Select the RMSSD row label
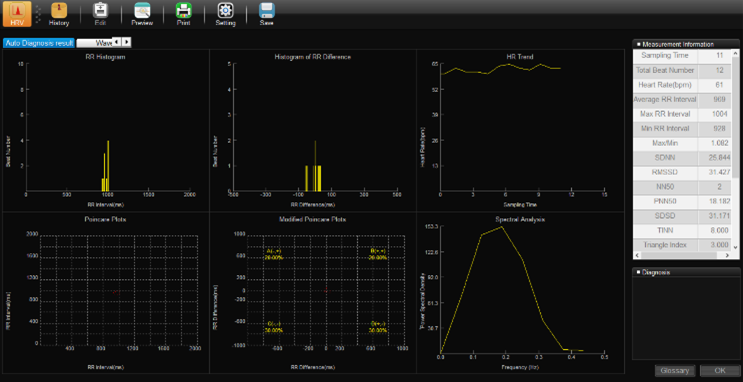 [665, 173]
